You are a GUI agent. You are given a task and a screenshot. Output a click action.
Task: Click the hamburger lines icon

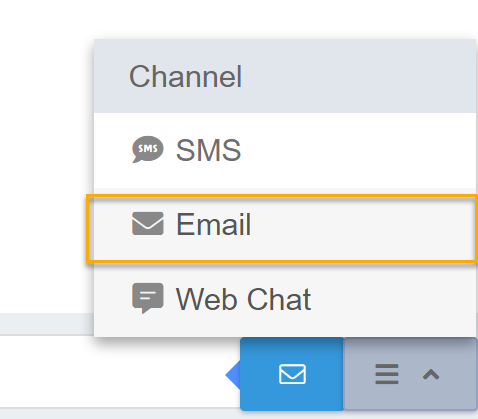(387, 374)
